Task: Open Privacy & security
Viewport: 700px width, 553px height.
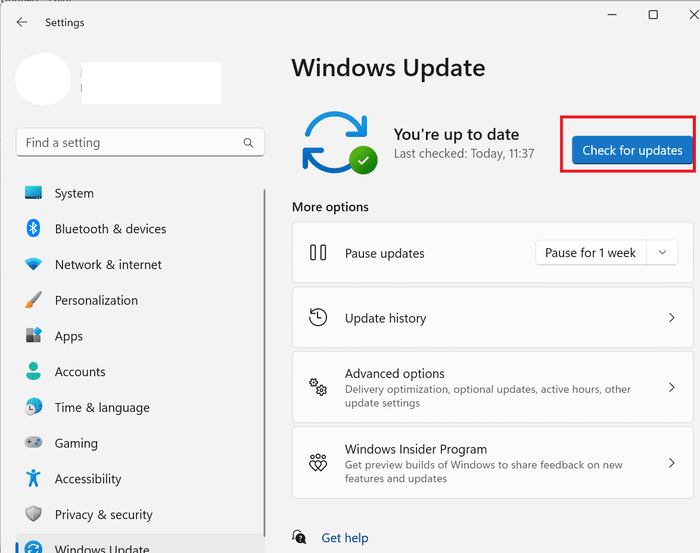Action: pos(140,515)
